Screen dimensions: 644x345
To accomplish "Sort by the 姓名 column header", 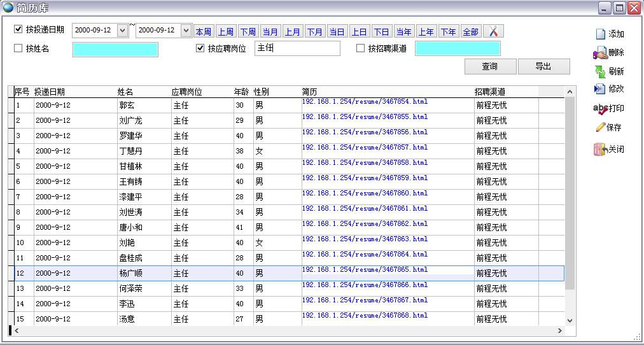I will point(125,92).
